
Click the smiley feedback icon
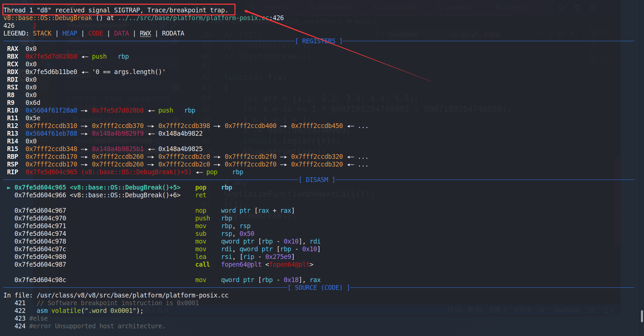[591, 310]
